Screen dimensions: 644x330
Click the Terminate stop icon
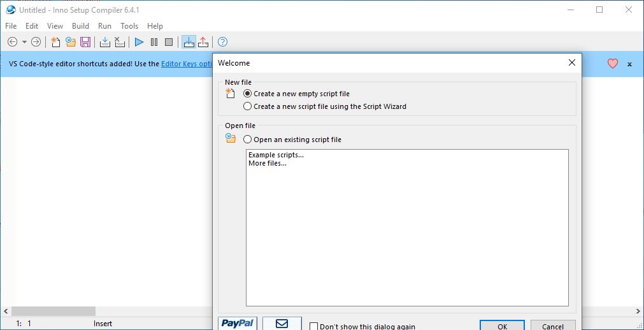pos(169,42)
